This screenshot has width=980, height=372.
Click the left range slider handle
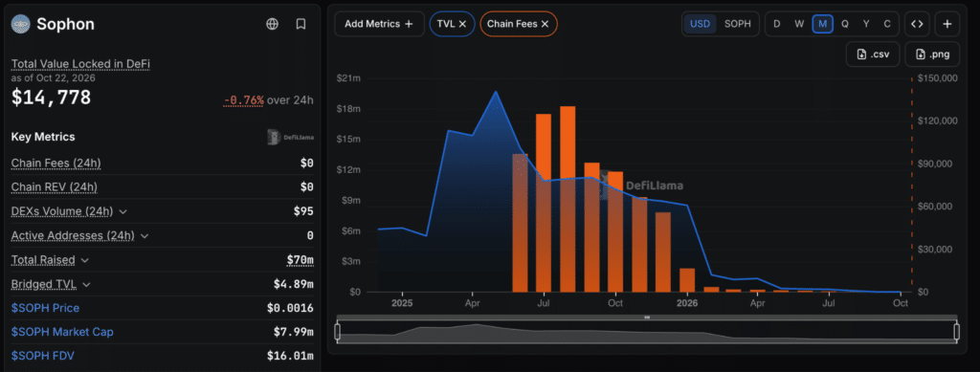tap(338, 331)
